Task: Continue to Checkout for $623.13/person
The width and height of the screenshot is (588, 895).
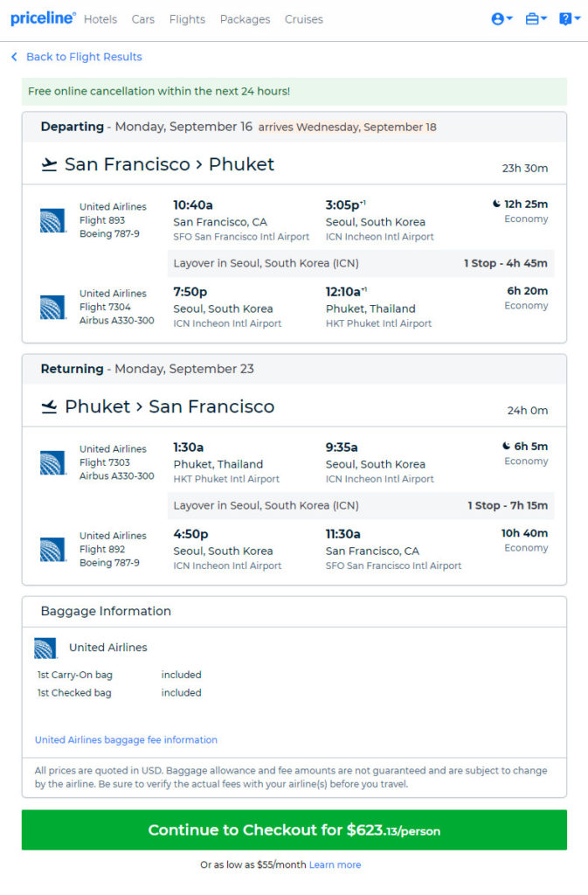Action: (x=294, y=830)
